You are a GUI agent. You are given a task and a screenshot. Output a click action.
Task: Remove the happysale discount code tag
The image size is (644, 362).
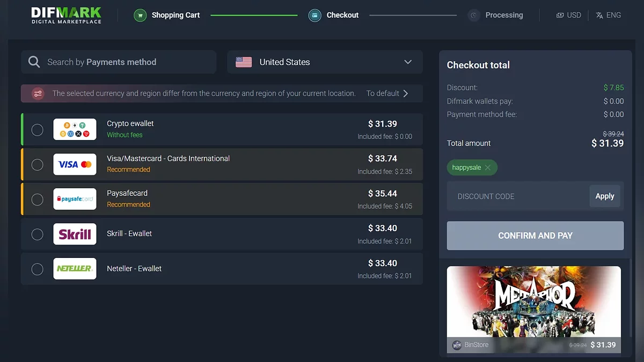point(487,167)
